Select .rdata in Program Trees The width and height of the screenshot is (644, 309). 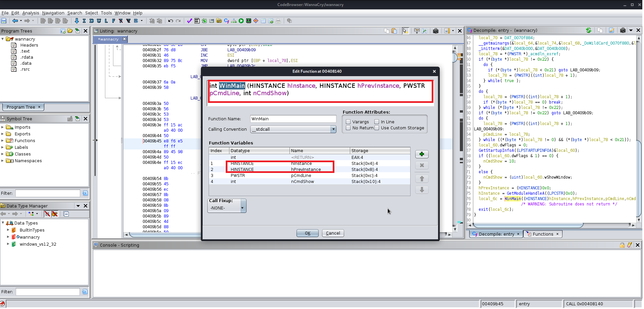(x=26, y=57)
